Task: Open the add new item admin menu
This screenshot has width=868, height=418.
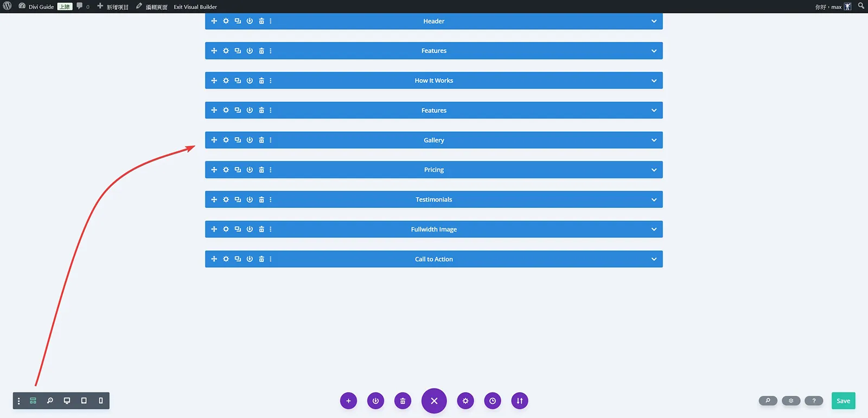Action: 113,7
